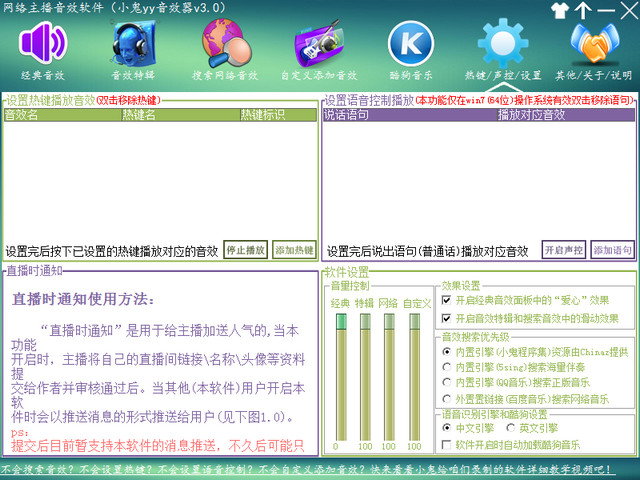Image resolution: width=640 pixels, height=480 pixels.
Task: Click the 添加语句 button
Action: tap(613, 250)
